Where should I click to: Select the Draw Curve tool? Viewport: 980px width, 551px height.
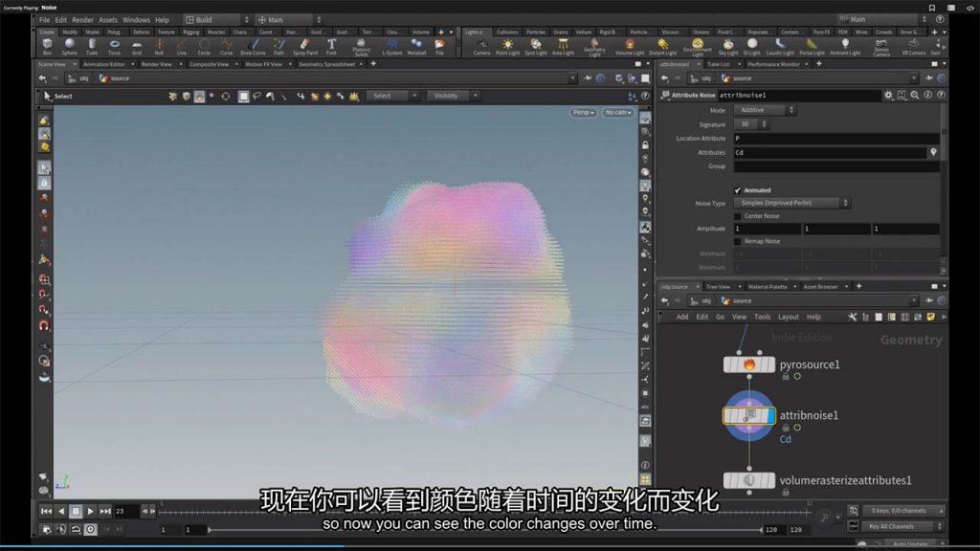253,46
